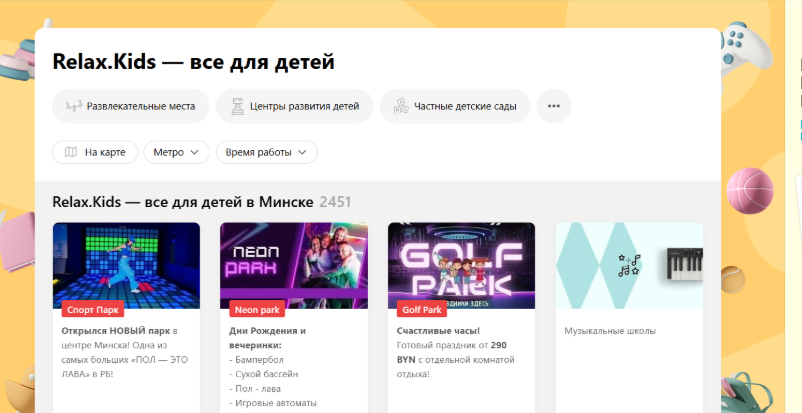Expand the Метро filter dropdown
Screen dimensions: 802x413
176,152
